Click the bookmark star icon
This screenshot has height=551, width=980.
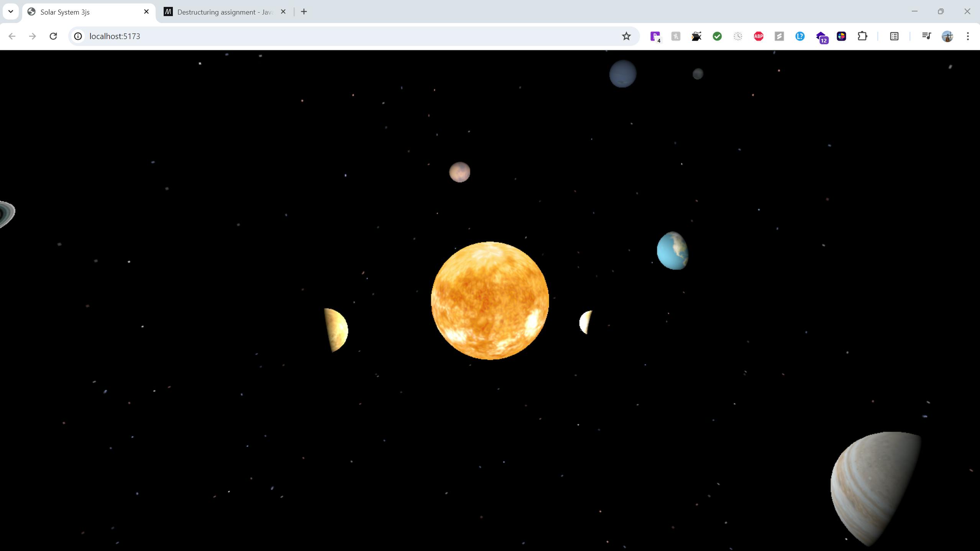pyautogui.click(x=626, y=36)
